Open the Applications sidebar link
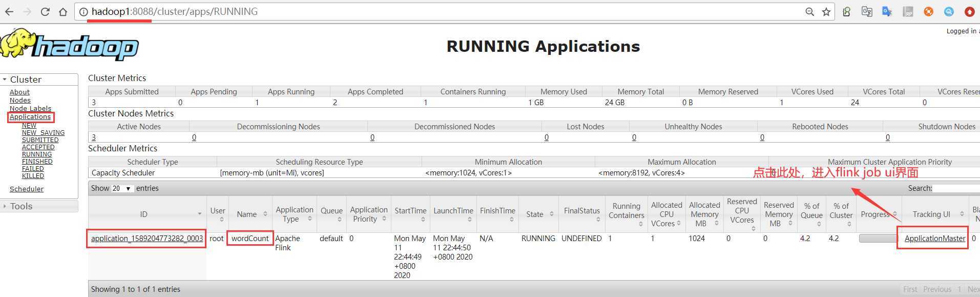 pyautogui.click(x=30, y=116)
